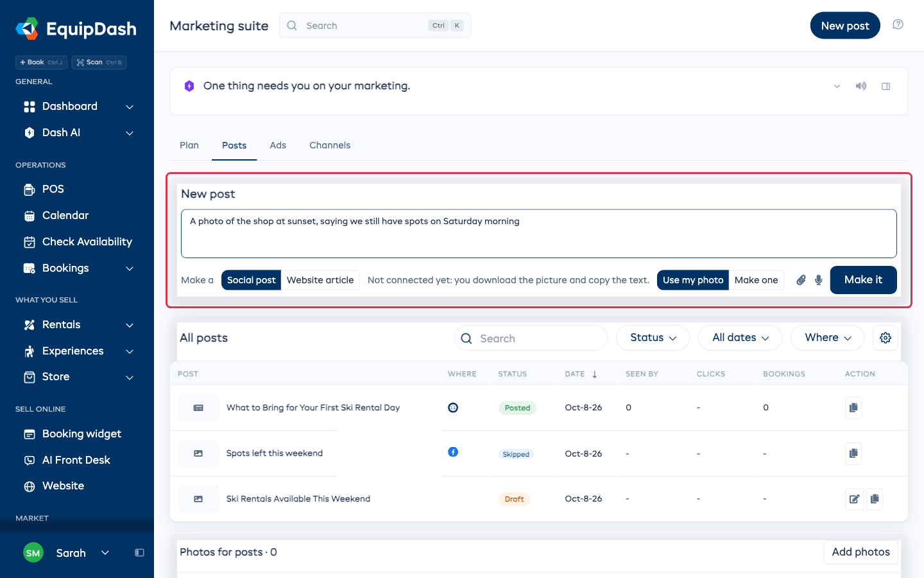
Task: Select the Website article option
Action: pos(320,280)
